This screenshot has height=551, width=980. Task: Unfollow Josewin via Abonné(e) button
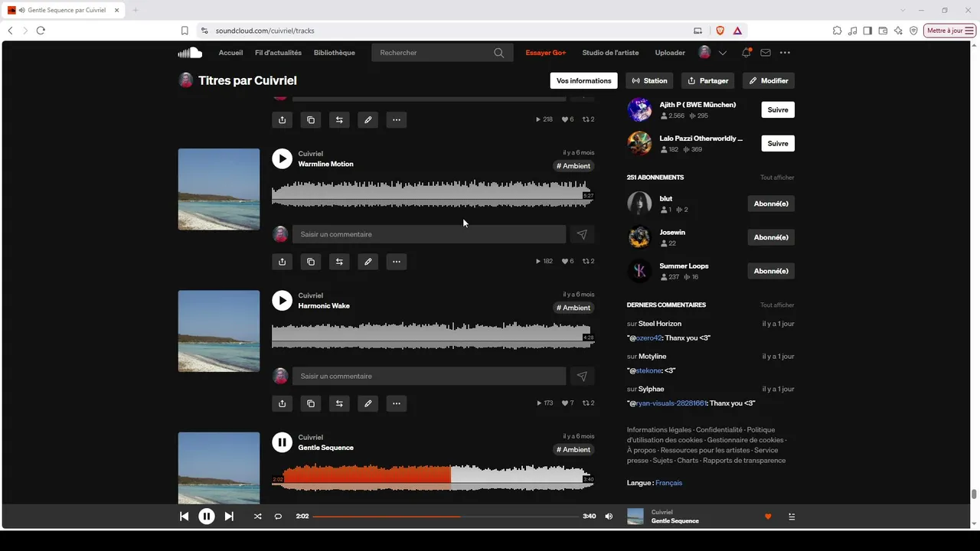pos(771,237)
